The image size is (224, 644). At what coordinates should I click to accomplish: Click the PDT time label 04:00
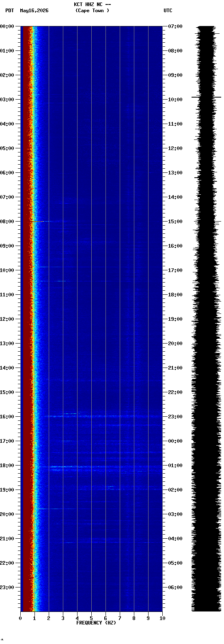tap(7, 124)
